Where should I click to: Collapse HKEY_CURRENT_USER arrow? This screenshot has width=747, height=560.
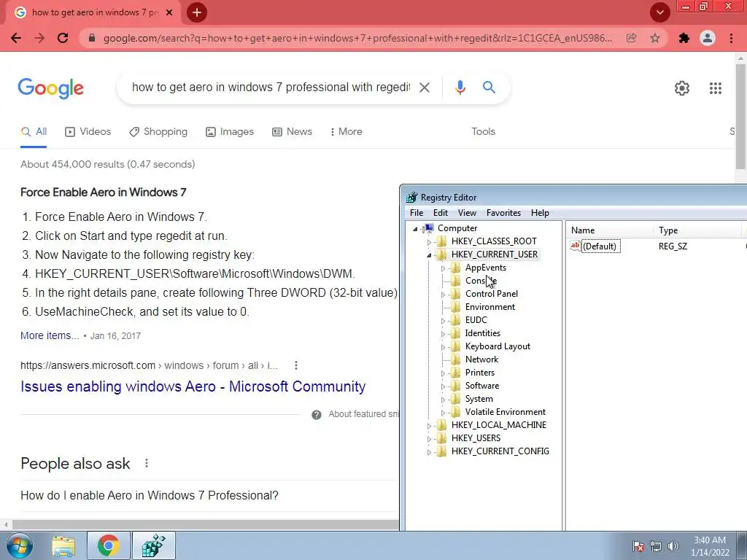coord(429,255)
